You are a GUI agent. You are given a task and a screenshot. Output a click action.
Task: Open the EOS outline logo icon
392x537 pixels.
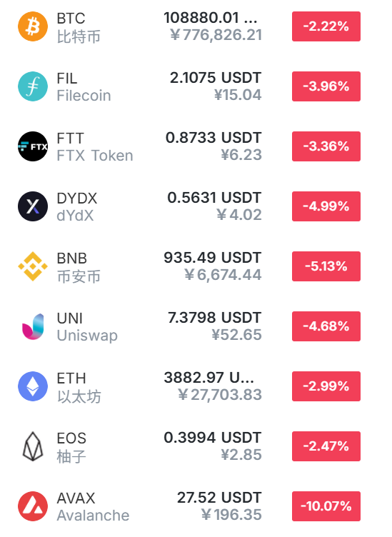(33, 446)
